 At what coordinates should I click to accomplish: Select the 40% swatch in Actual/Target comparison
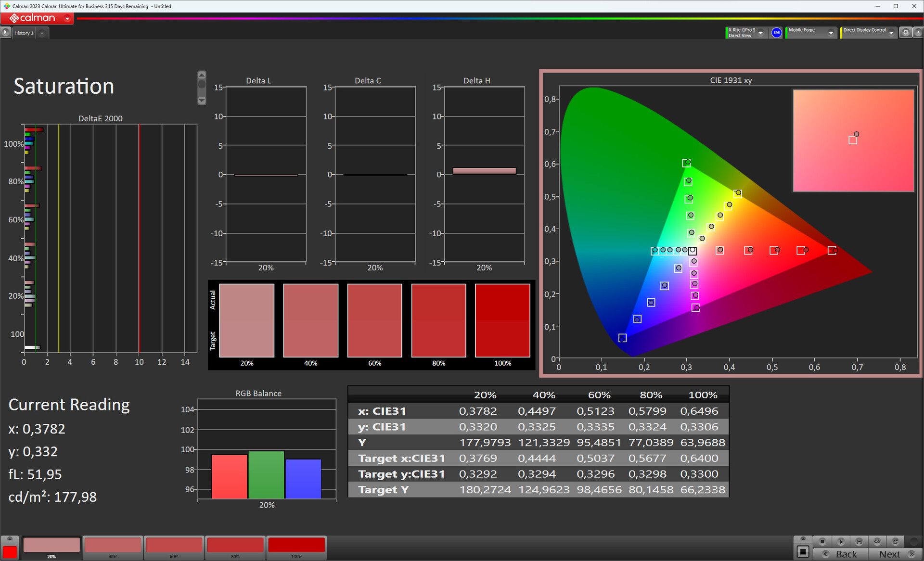pos(311,320)
